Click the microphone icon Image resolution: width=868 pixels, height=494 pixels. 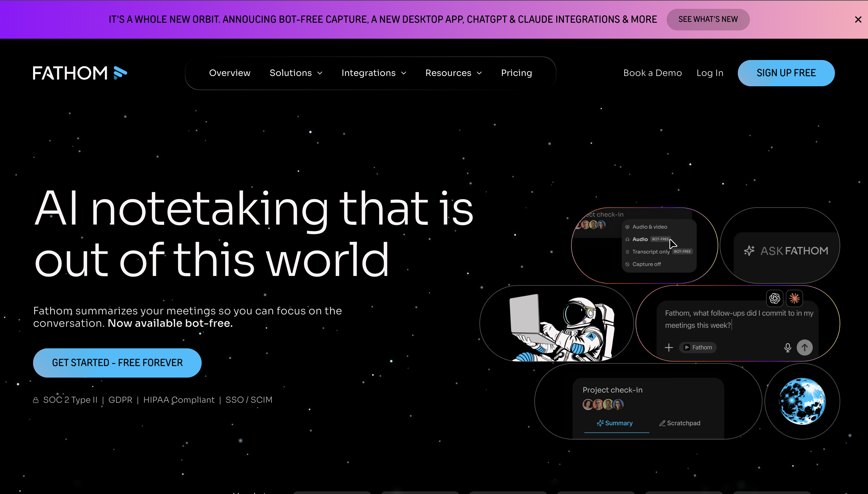coord(787,347)
